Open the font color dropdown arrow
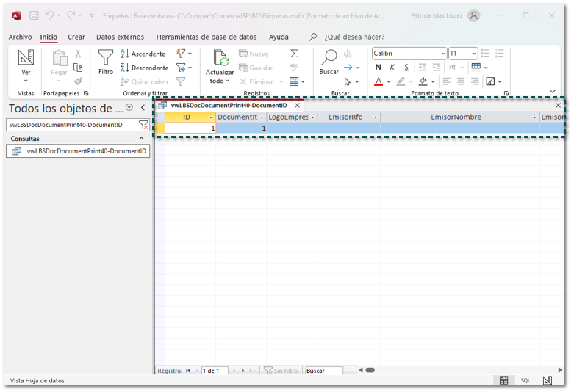 (388, 81)
